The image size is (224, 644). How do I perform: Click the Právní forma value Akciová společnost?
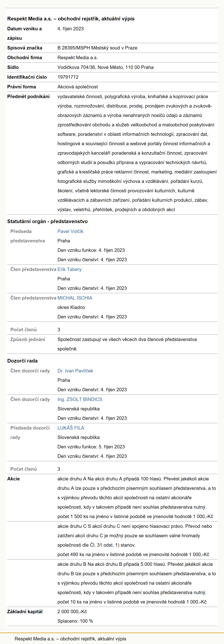click(x=78, y=87)
